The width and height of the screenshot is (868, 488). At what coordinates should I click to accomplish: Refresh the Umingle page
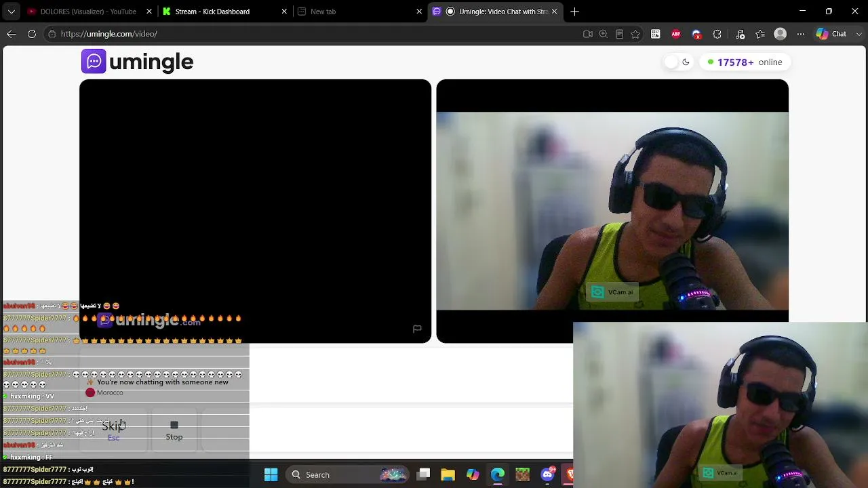coord(32,34)
